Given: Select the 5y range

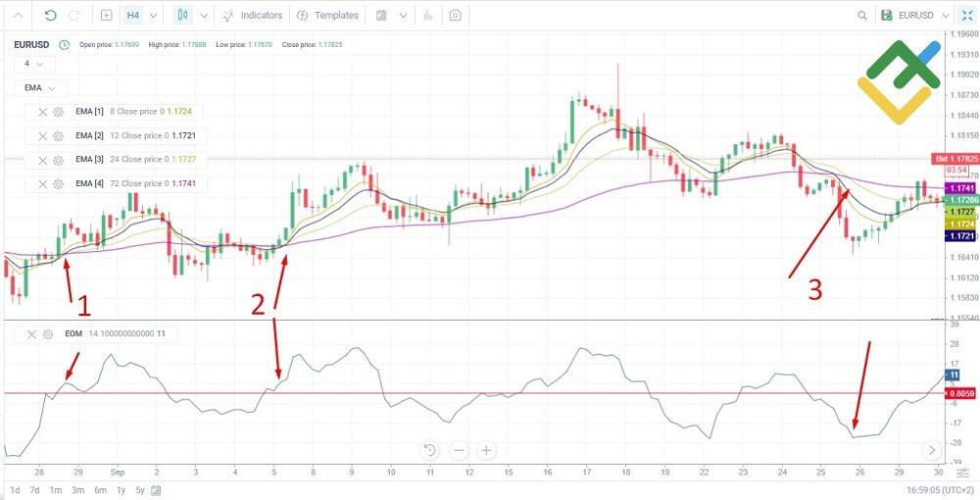Looking at the screenshot, I should [139, 490].
